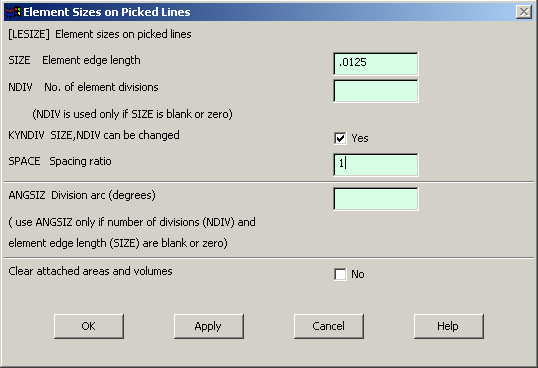Viewport: 538px width, 368px height.
Task: Click the dialog title bar text
Action: pos(107,12)
